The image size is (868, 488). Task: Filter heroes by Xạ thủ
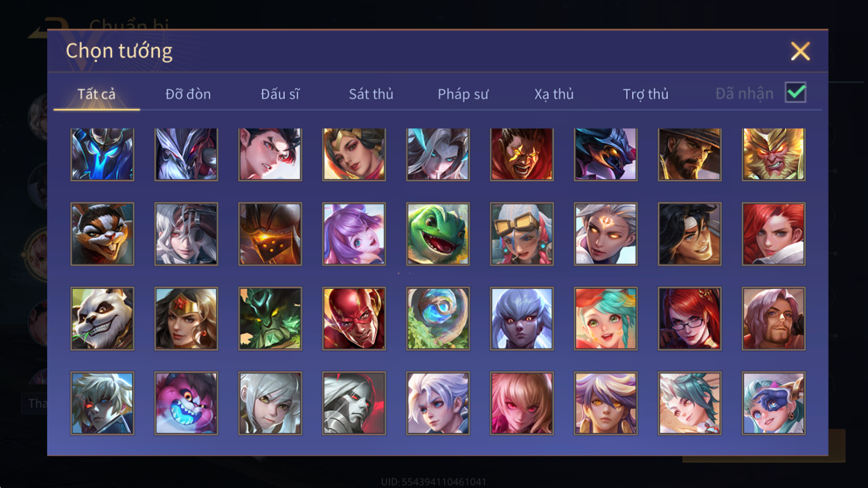point(554,94)
